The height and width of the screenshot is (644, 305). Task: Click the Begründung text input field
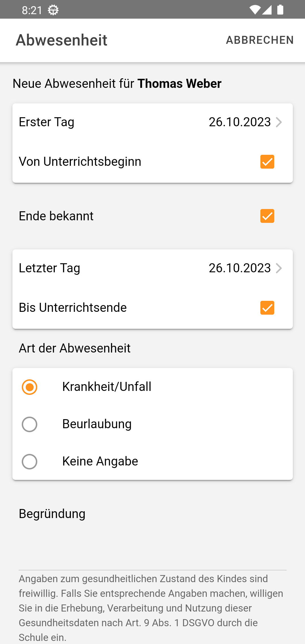[x=152, y=554]
